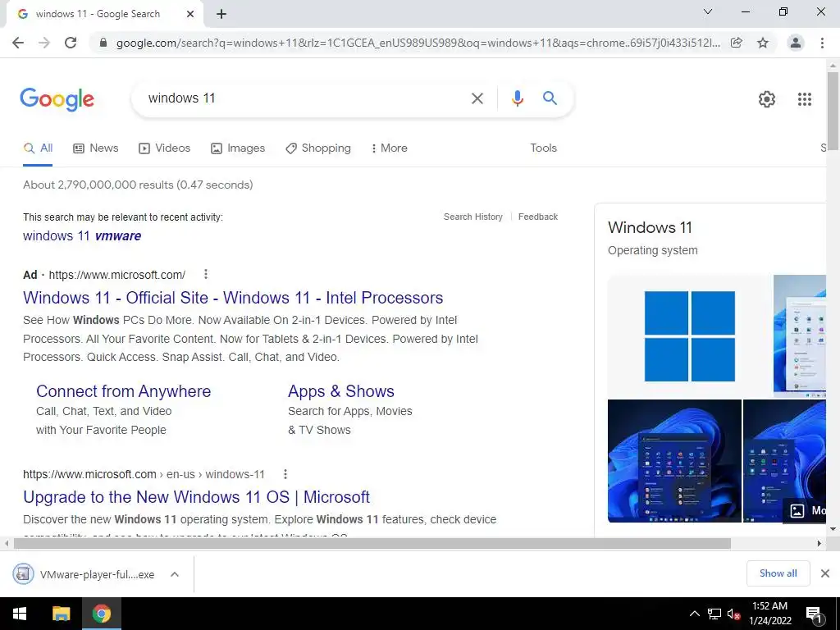Open Google apps grid
Image resolution: width=840 pixels, height=630 pixels.
[x=805, y=99]
